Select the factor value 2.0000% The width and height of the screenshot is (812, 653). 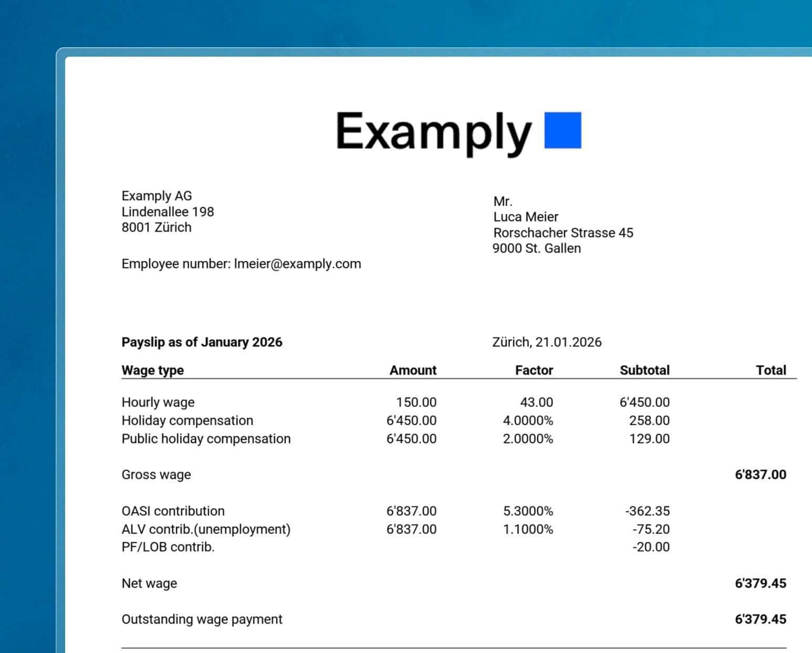pyautogui.click(x=528, y=439)
